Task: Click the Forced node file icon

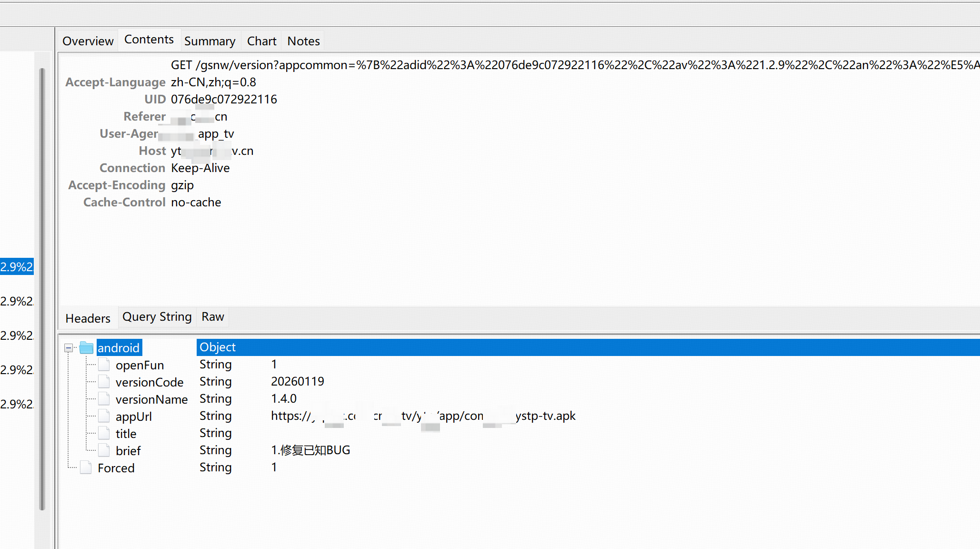Action: tap(86, 468)
